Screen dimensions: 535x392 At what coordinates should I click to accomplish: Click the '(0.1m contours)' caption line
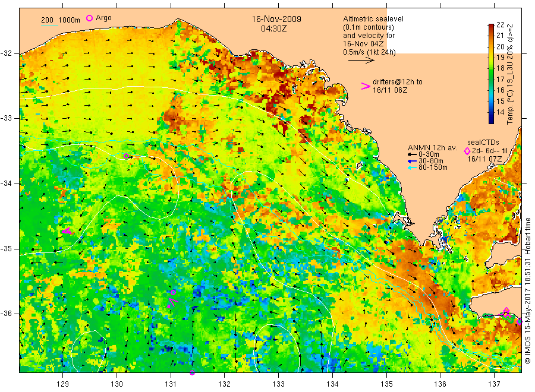[x=368, y=27]
